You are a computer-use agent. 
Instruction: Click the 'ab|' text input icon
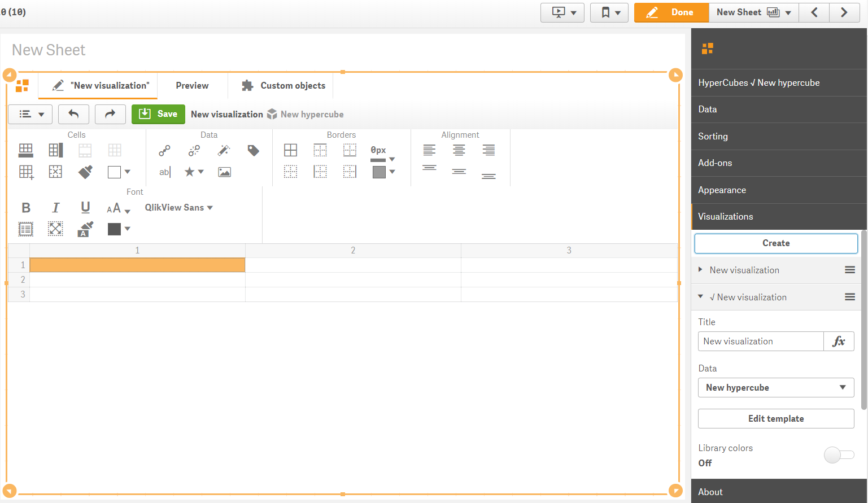pos(164,172)
